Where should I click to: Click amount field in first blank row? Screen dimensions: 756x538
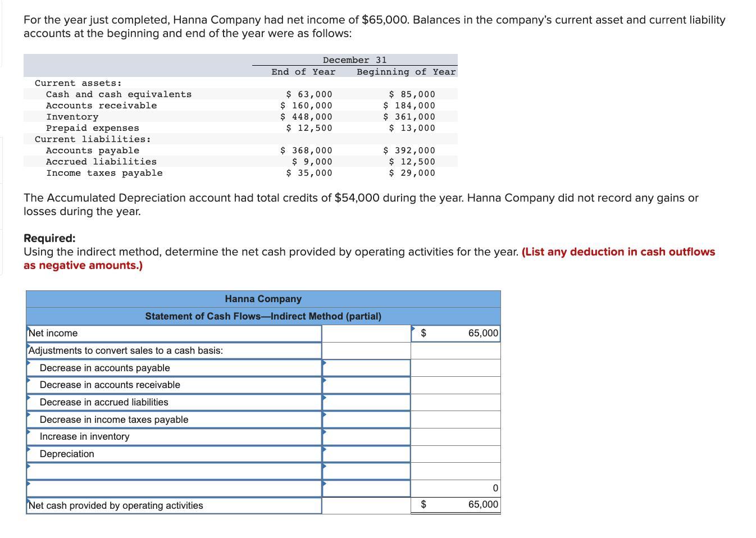tap(366, 471)
